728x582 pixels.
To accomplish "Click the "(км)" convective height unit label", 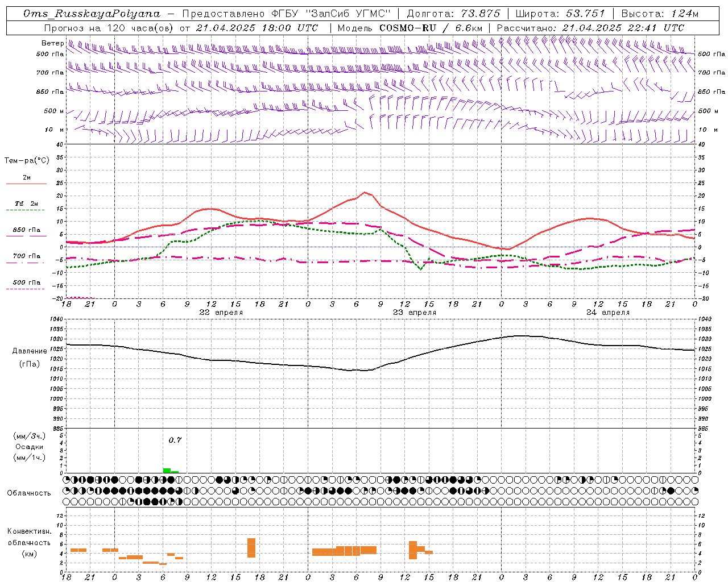I will (29, 554).
